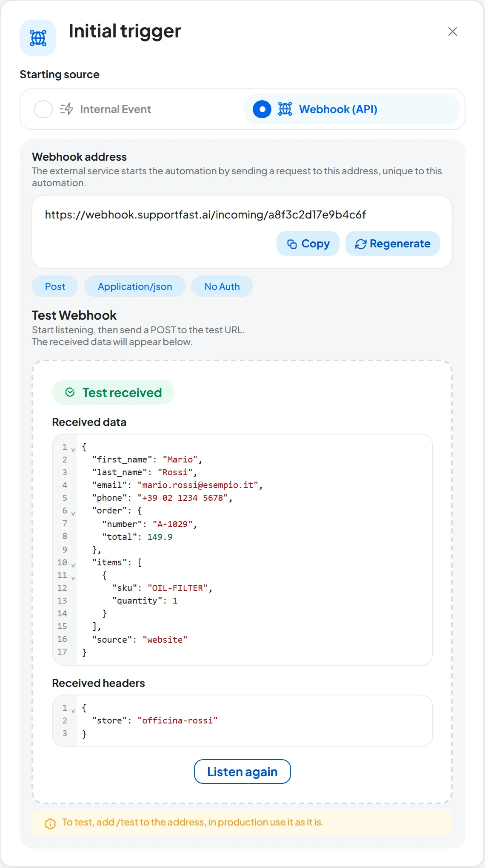Click the "last_name": "Rossi" line

pos(145,472)
